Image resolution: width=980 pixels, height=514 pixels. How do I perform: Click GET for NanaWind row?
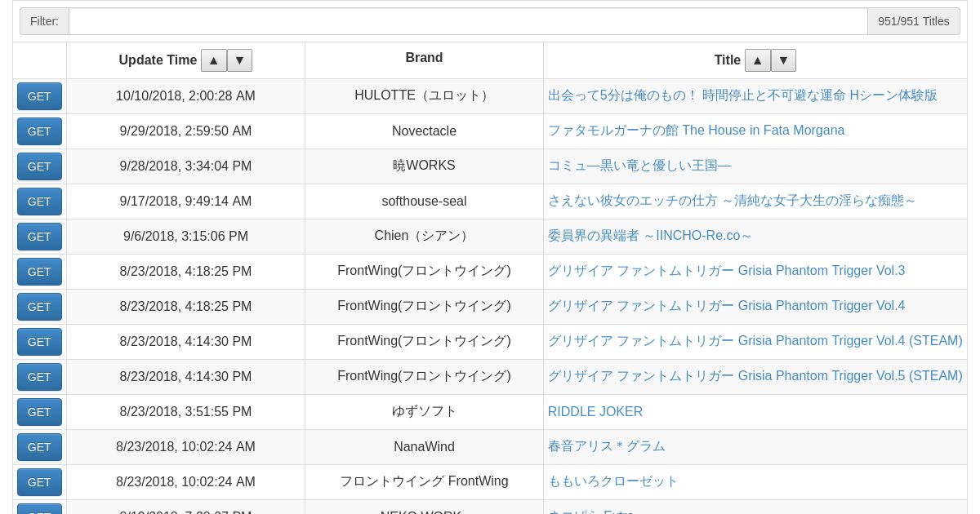pos(39,447)
